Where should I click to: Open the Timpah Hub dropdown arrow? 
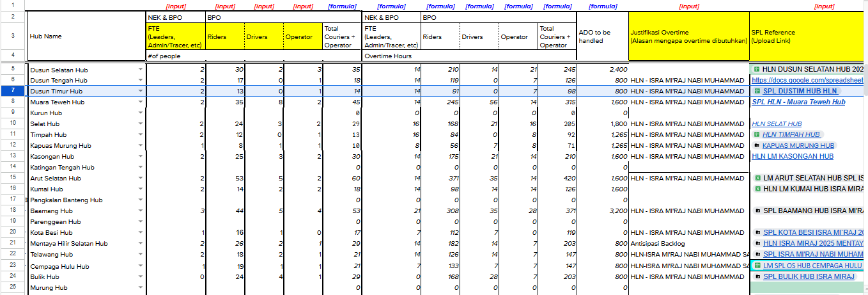click(140, 135)
